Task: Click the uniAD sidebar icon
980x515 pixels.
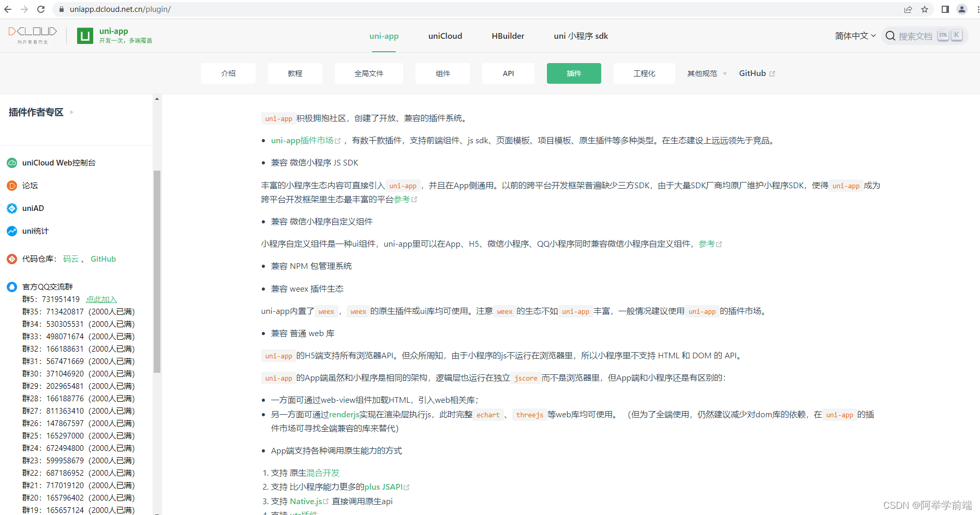Action: tap(12, 208)
